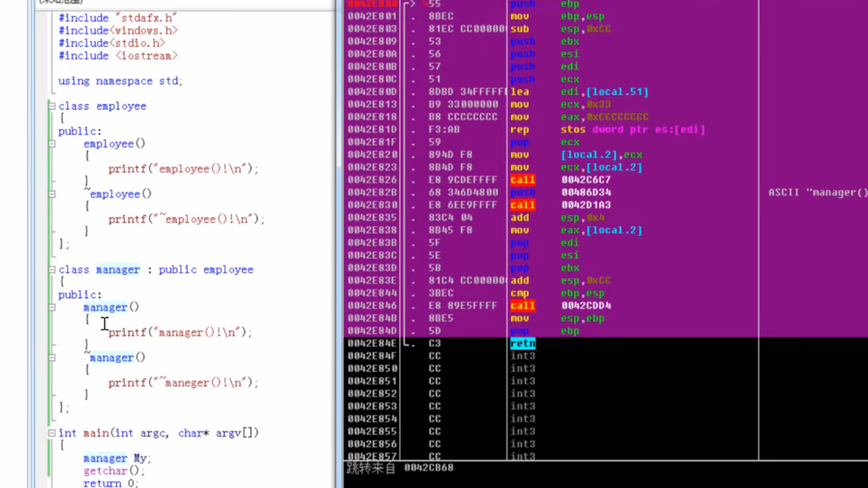Click the getchar(); line

pyautogui.click(x=115, y=471)
